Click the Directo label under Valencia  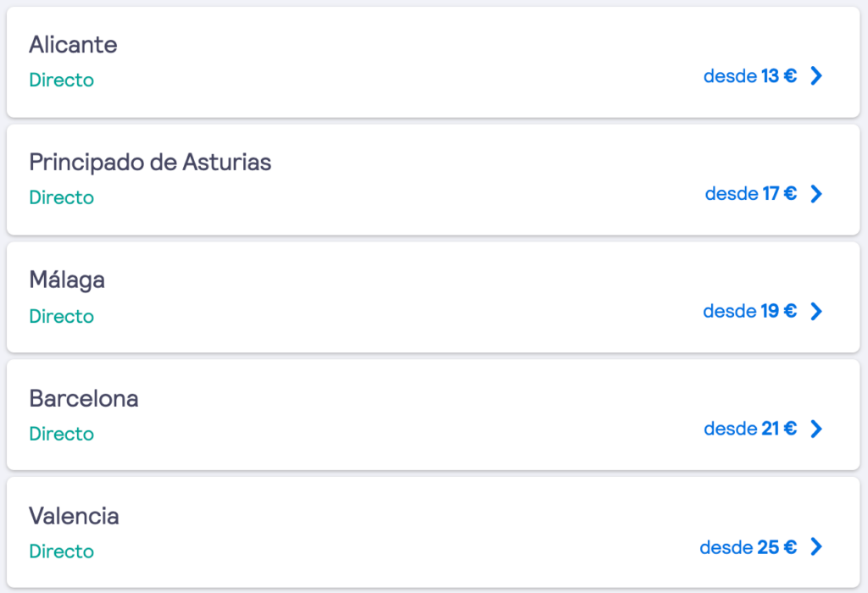coord(61,551)
